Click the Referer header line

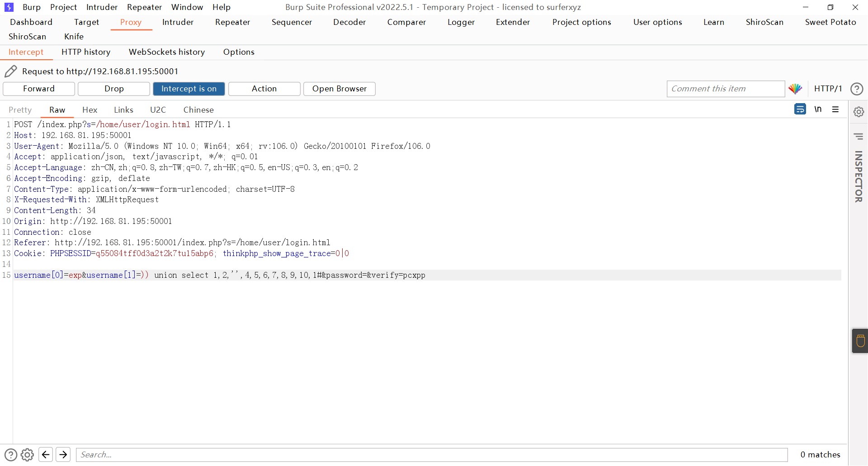[x=172, y=243]
